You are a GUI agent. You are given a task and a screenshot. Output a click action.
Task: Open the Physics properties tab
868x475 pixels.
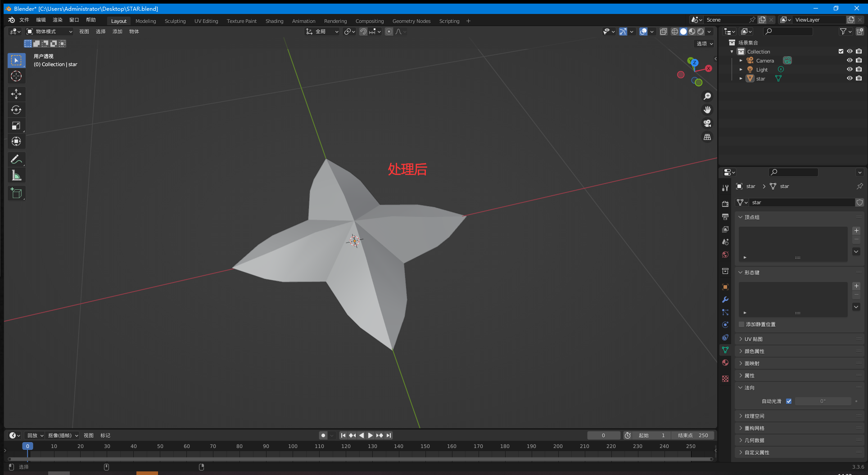point(725,325)
